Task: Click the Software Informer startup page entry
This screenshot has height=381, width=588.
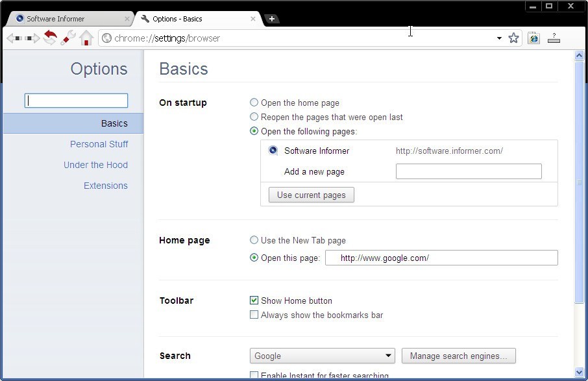Action: tap(409, 151)
